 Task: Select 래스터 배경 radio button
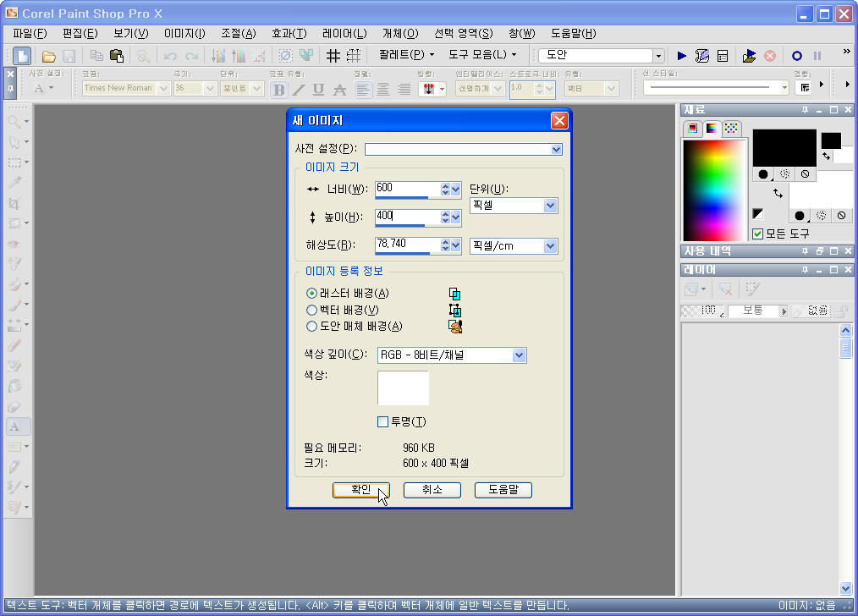pos(311,294)
